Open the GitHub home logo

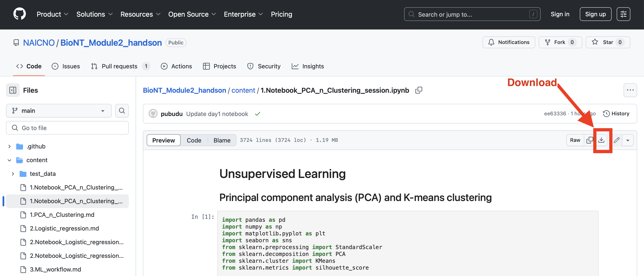(19, 14)
